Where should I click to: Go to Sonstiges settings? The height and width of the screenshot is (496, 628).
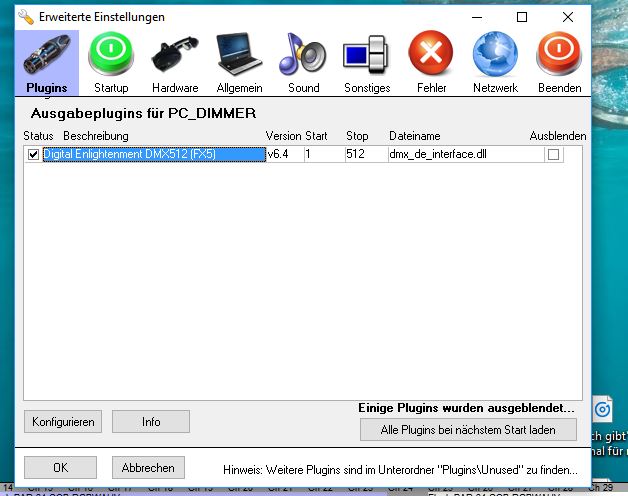point(367,63)
